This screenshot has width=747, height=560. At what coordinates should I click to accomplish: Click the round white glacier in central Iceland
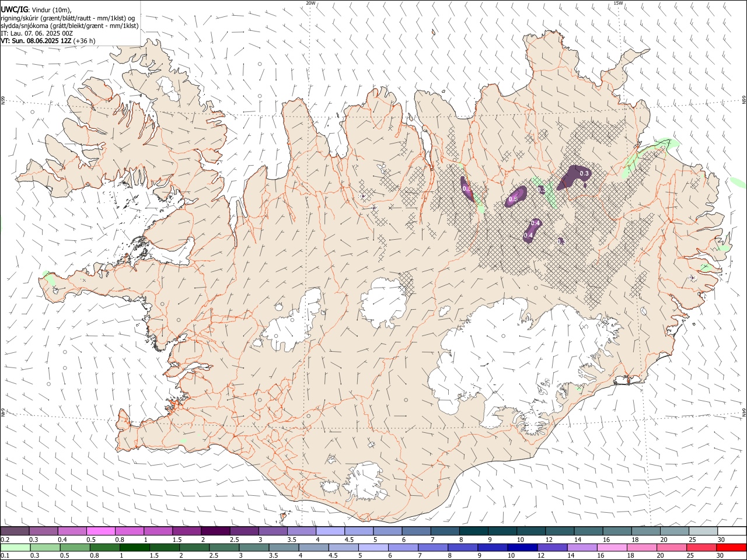click(x=383, y=302)
